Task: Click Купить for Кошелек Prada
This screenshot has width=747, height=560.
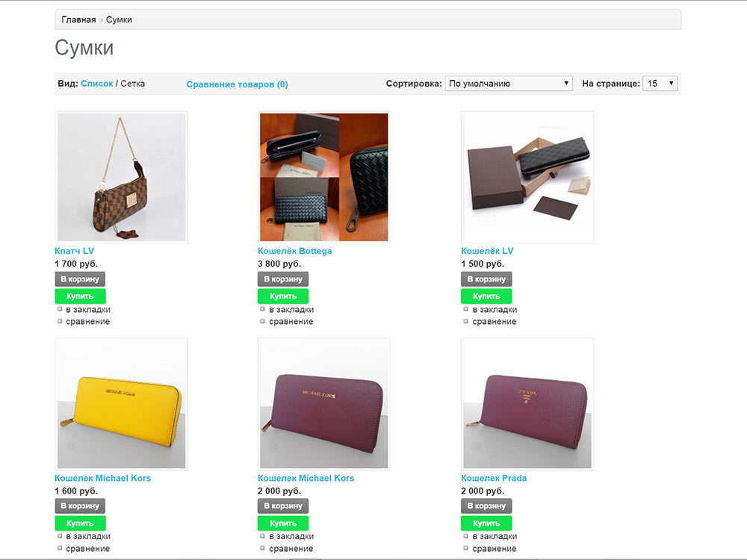Action: coord(486,523)
